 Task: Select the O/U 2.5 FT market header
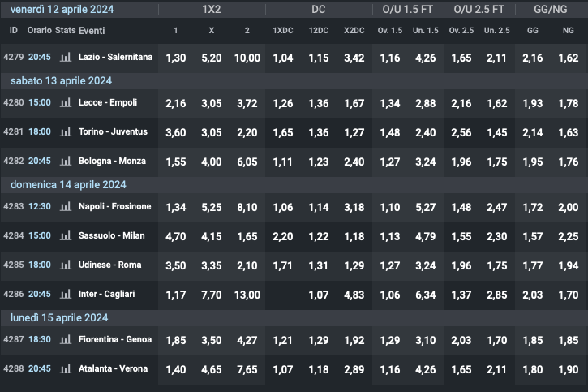coord(479,10)
